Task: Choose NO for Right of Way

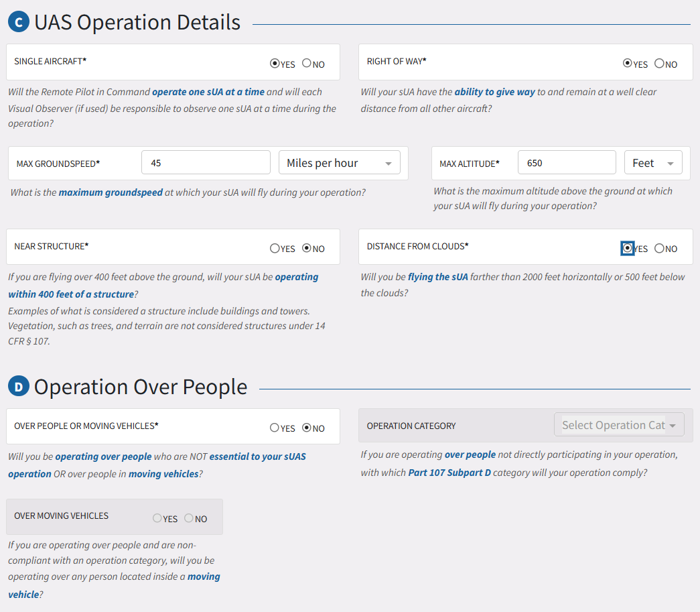Action: point(659,64)
